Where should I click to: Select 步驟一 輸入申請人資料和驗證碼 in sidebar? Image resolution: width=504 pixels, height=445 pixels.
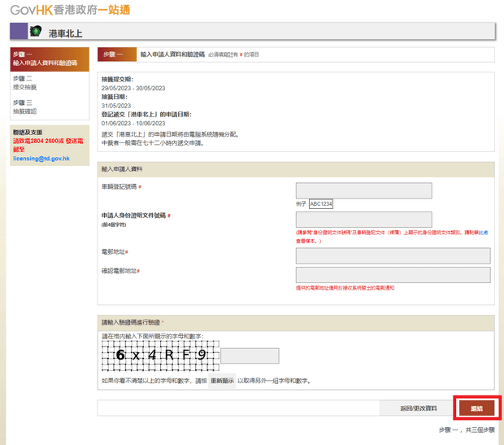(x=45, y=59)
